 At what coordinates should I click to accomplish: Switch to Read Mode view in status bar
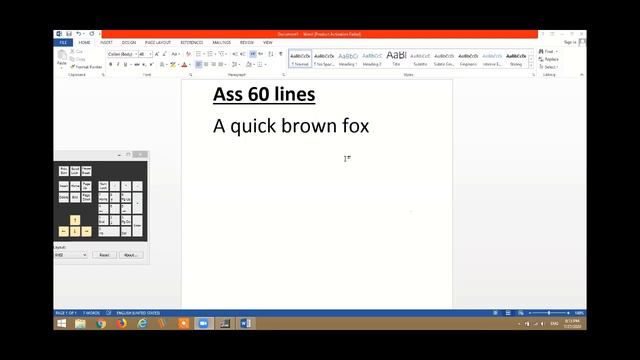click(x=496, y=313)
